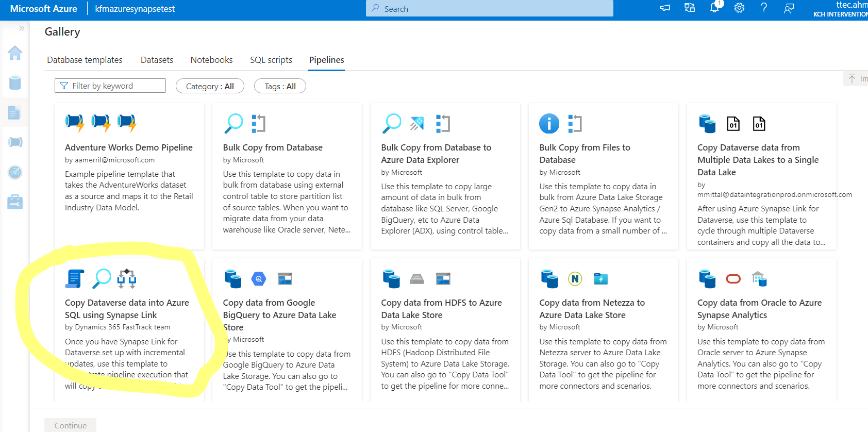The width and height of the screenshot is (868, 432).
Task: Open the switch workspace icon
Action: (x=690, y=8)
